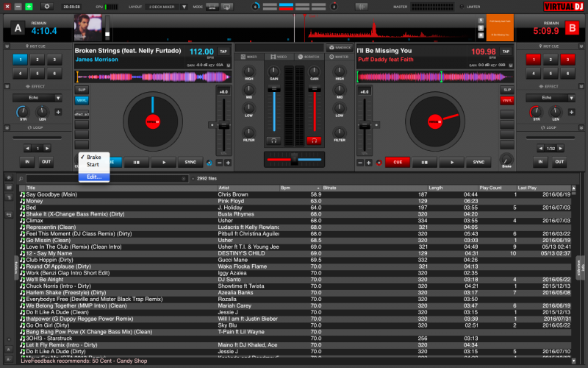588x368 pixels.
Task: Click deck B beat-lock icon beside CUE
Action: pos(379,163)
